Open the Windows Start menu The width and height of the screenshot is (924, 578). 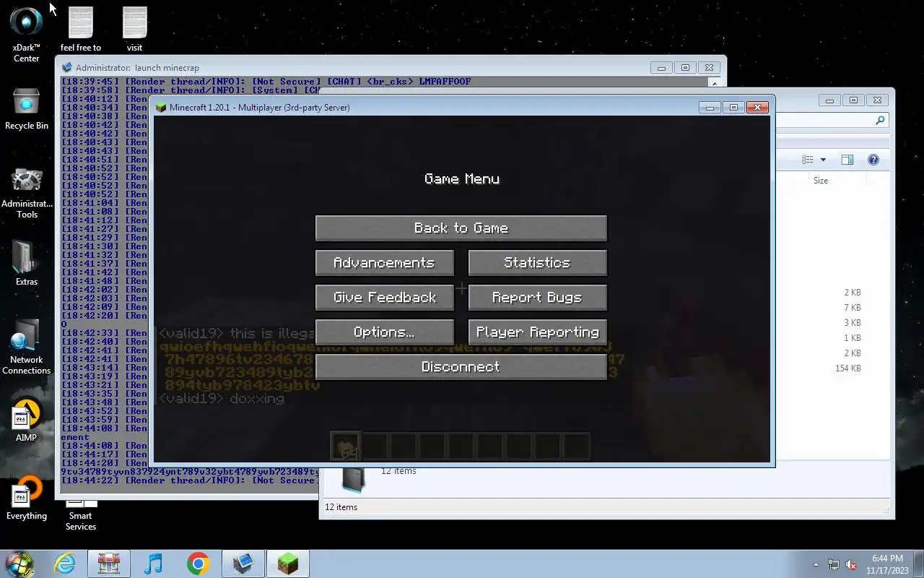19,564
